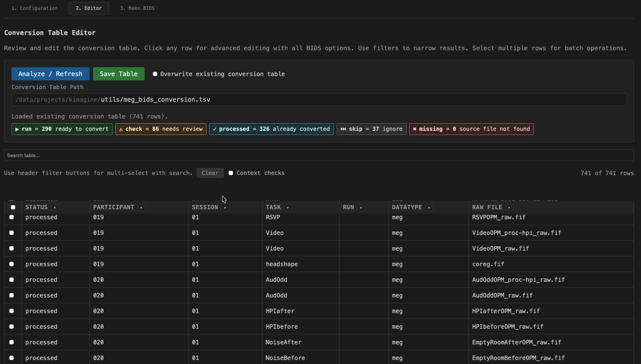The width and height of the screenshot is (641, 364).
Task: Select the 2. Editor tab
Action: click(89, 8)
